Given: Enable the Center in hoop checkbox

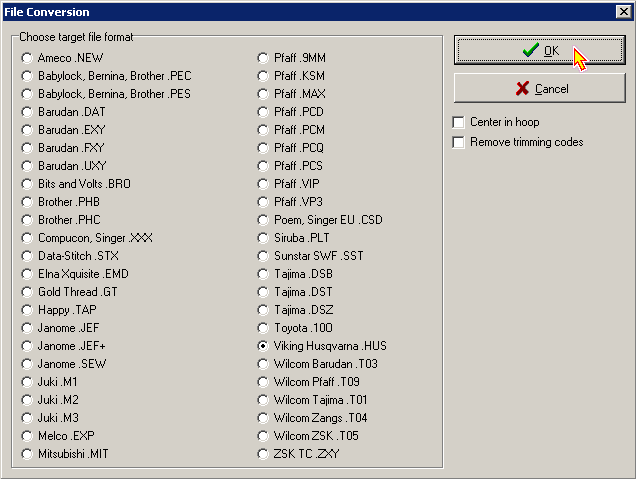Looking at the screenshot, I should (460, 123).
